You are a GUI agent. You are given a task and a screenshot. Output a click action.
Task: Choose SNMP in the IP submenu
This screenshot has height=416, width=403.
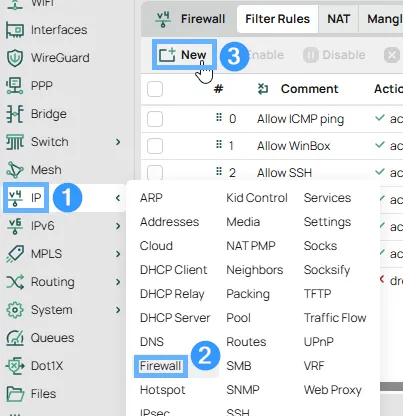(x=243, y=390)
